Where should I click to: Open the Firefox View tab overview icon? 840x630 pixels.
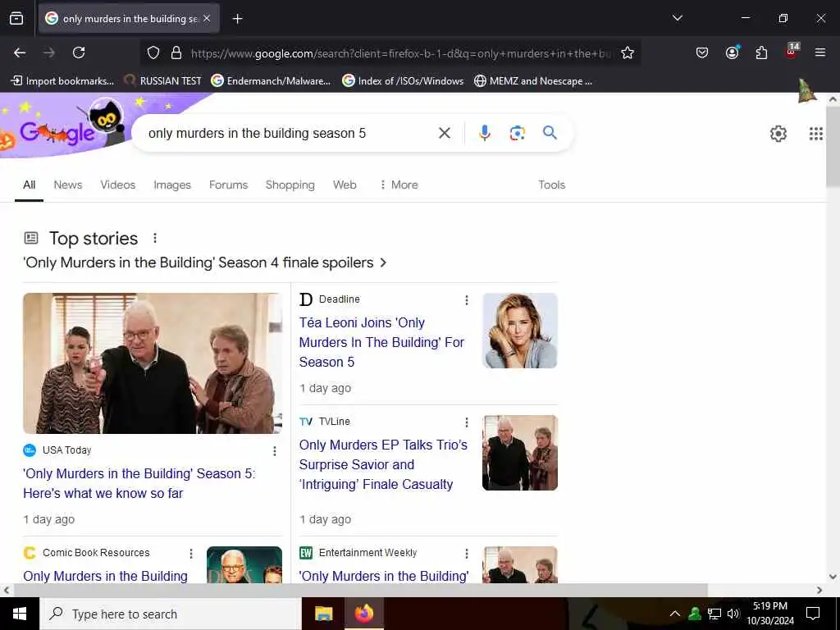[x=16, y=18]
